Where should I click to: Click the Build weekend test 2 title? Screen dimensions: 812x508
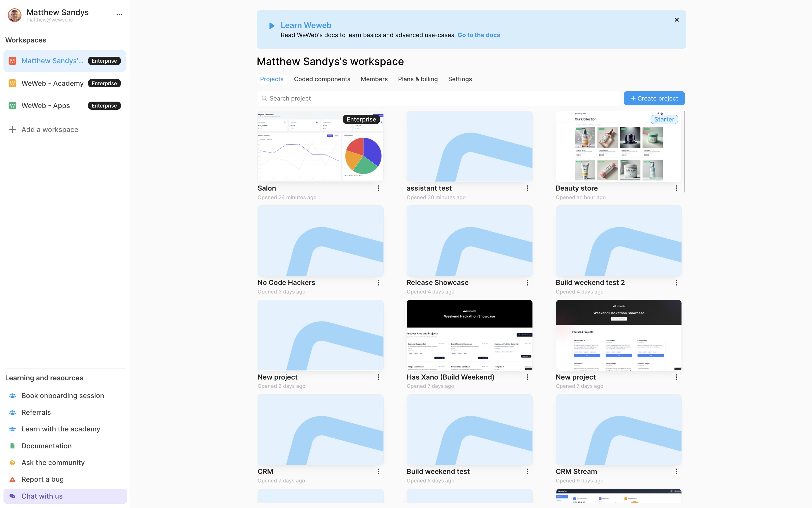pos(590,282)
